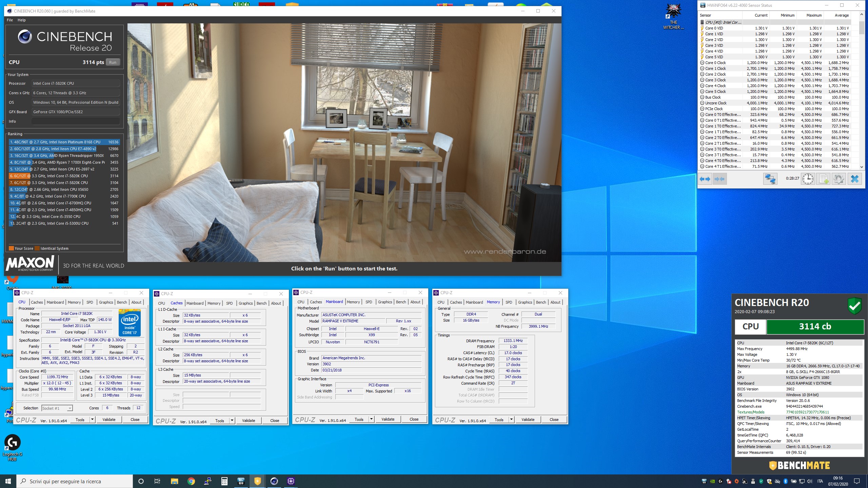This screenshot has height=488, width=868.
Task: Click Validate in the CPU-Z CPU window
Action: click(x=109, y=420)
